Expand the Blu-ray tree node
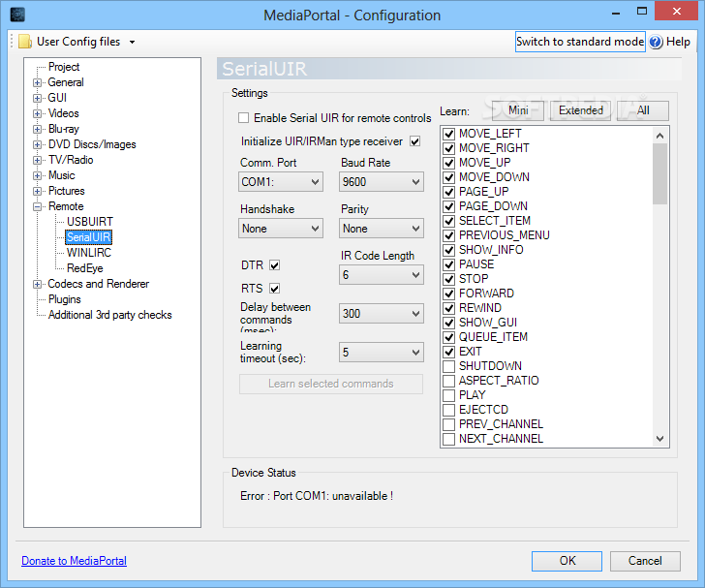705x588 pixels. pyautogui.click(x=38, y=129)
